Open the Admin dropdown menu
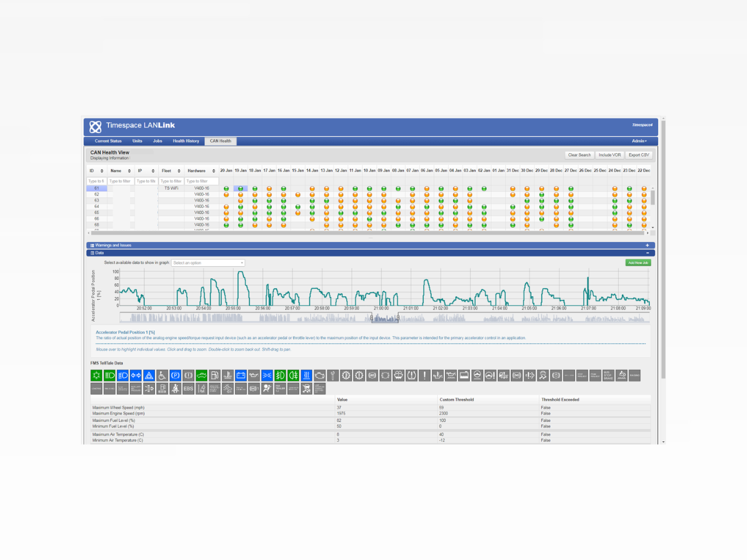Viewport: 747px width, 560px height. click(x=639, y=141)
